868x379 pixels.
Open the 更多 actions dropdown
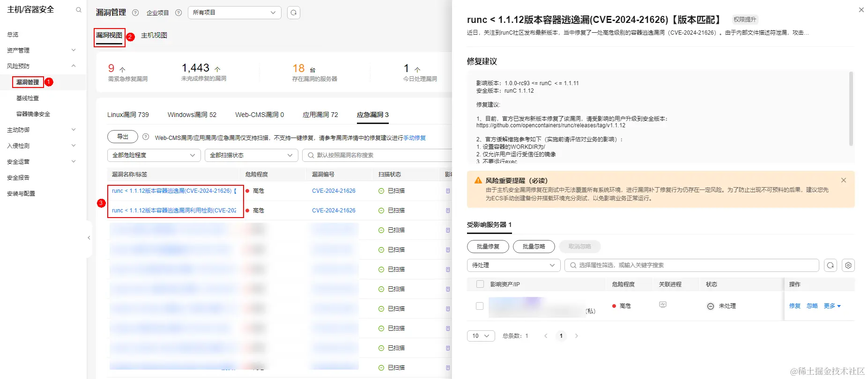pyautogui.click(x=832, y=306)
